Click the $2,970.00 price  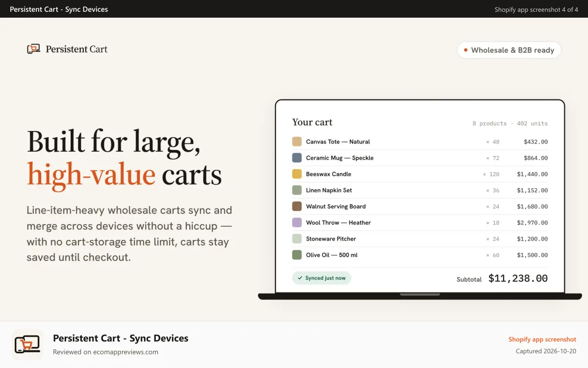click(x=533, y=223)
